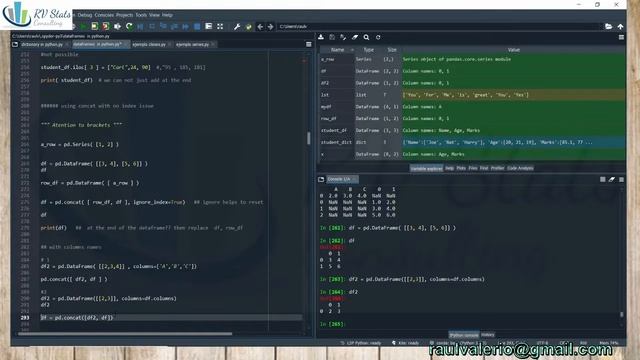Viewport: 640px width, 360px height.
Task: Sort variables by Type column header
Action: pos(368,50)
